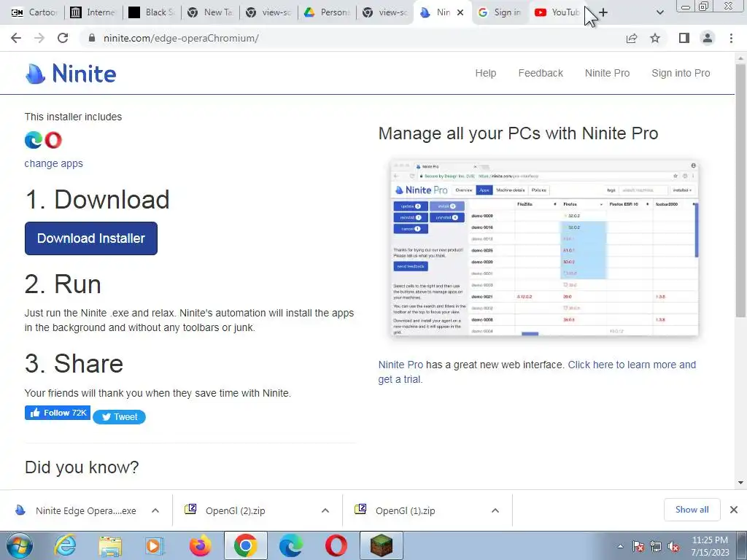
Task: Switch to the Black Screen tab
Action: (x=152, y=12)
